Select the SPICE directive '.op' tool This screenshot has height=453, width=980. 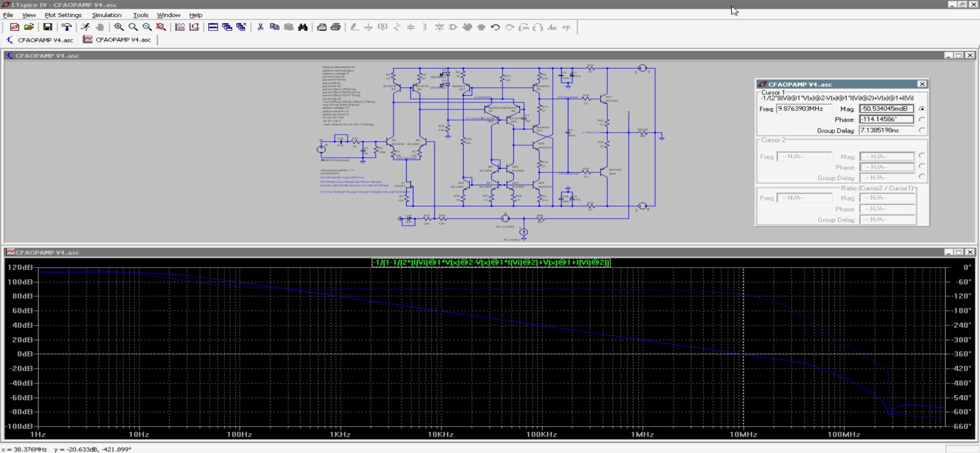click(566, 27)
